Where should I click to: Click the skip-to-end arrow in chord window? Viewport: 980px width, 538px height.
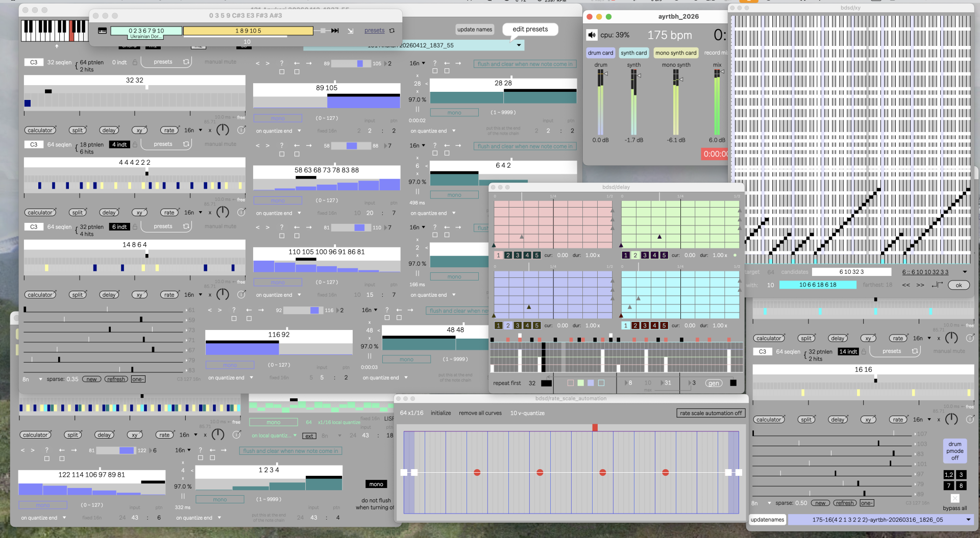(335, 31)
